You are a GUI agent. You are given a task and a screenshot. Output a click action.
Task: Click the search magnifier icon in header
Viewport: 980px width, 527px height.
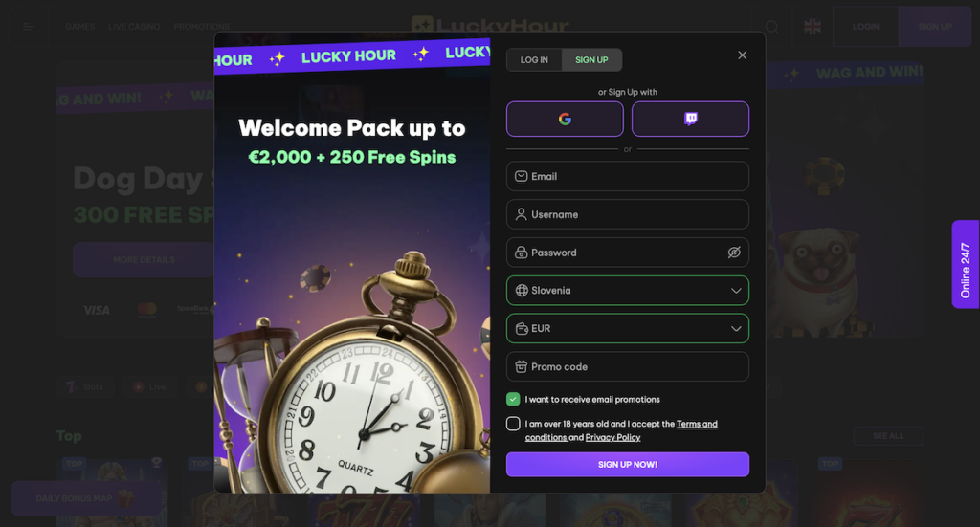(772, 26)
